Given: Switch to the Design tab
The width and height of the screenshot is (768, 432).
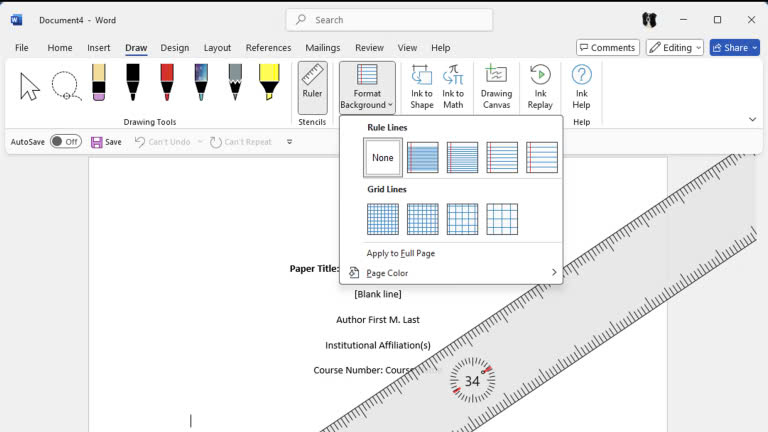Looking at the screenshot, I should (x=174, y=48).
